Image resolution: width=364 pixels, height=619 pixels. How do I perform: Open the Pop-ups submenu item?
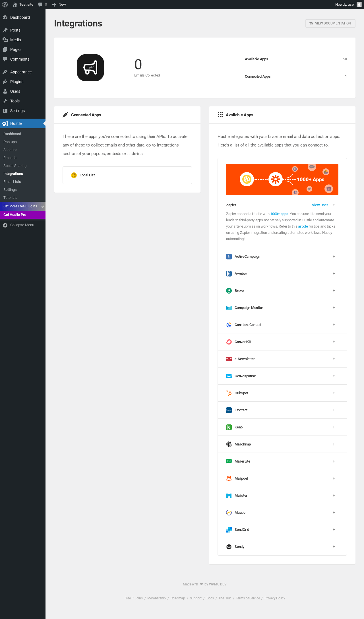(10, 142)
